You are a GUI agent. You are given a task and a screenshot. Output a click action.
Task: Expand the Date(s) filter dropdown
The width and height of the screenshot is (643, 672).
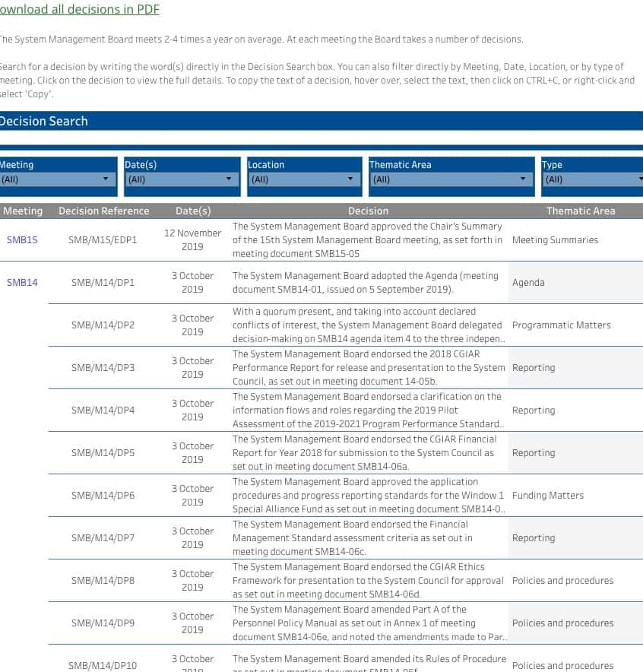(x=181, y=179)
